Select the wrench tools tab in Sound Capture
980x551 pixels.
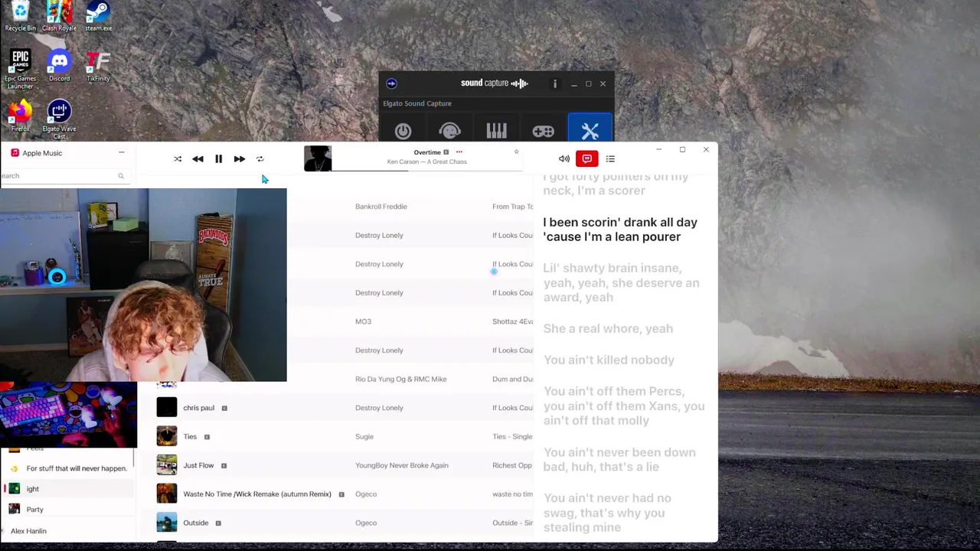point(590,129)
